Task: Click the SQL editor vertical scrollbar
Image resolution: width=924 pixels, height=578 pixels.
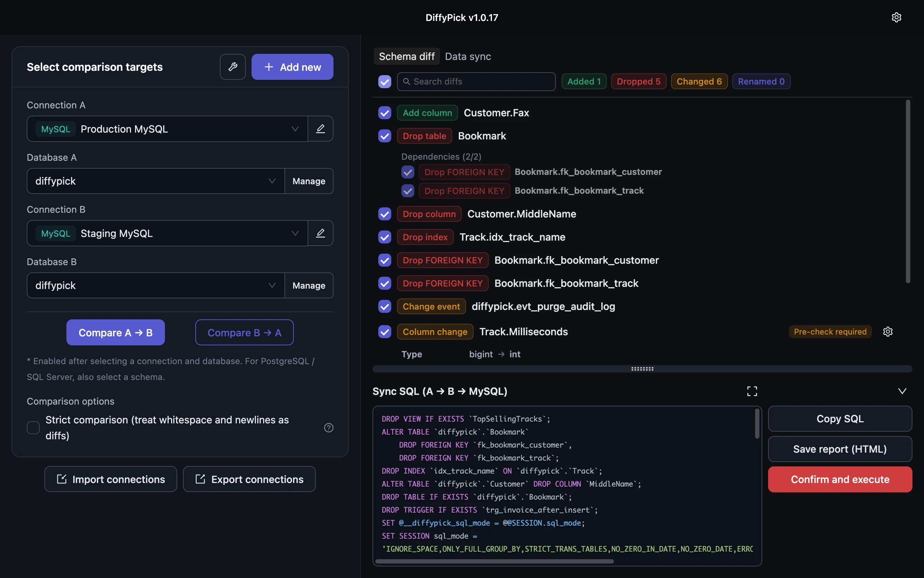Action: [x=757, y=423]
